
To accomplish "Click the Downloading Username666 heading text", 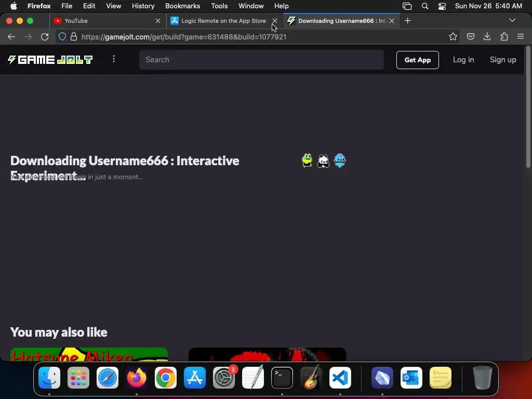I will 125,168.
